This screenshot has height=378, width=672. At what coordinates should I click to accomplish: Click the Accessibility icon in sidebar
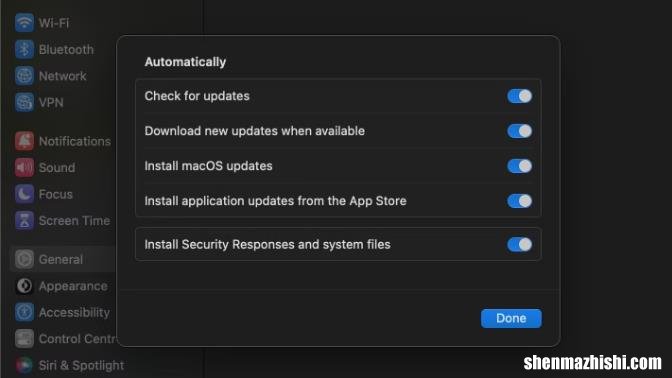click(x=24, y=312)
